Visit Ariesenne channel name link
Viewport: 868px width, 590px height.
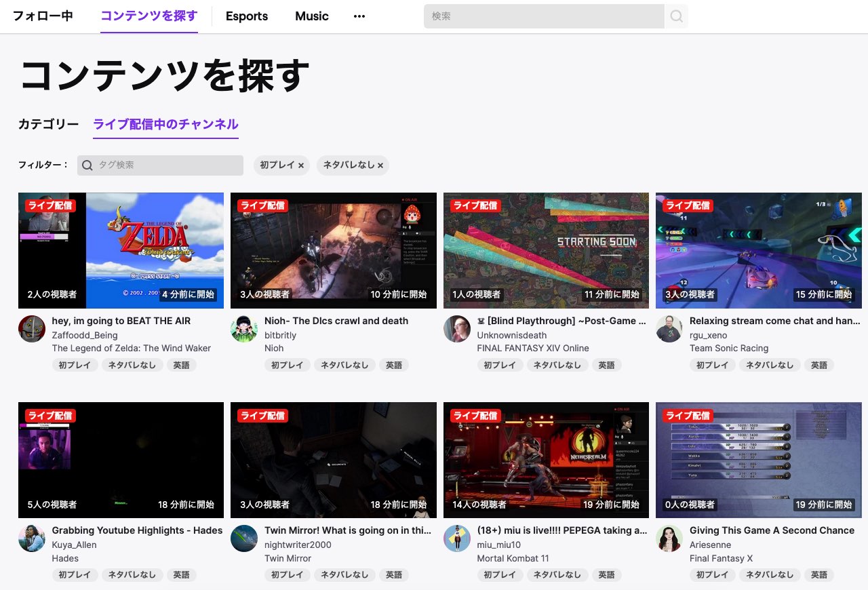[711, 545]
